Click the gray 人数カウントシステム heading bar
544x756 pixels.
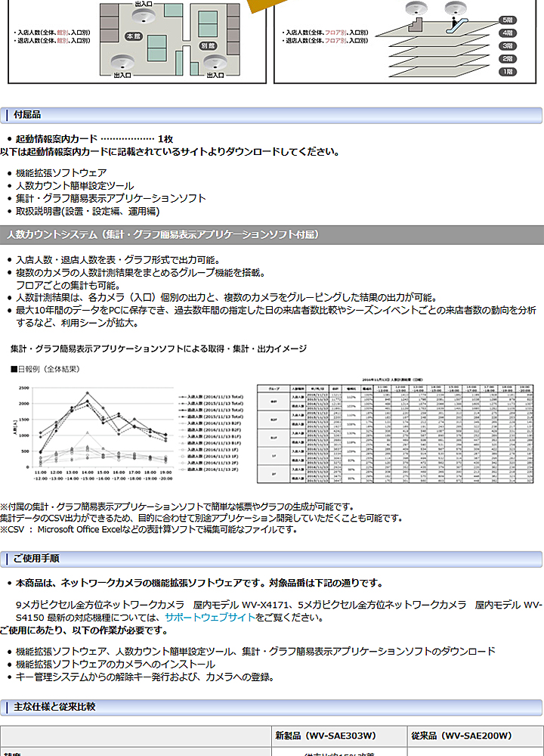272,235
